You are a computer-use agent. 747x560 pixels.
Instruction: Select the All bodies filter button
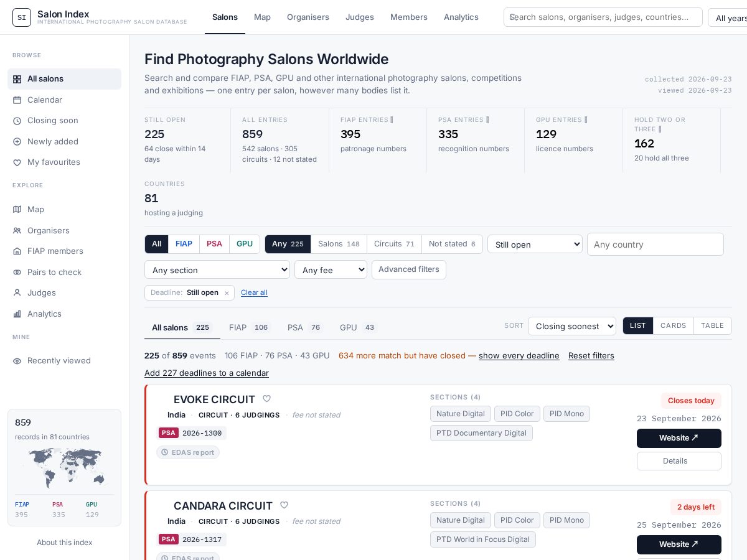[x=156, y=244]
